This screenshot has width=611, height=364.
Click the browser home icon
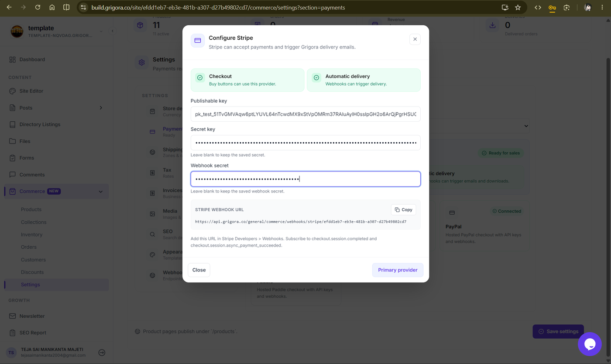[x=52, y=7]
